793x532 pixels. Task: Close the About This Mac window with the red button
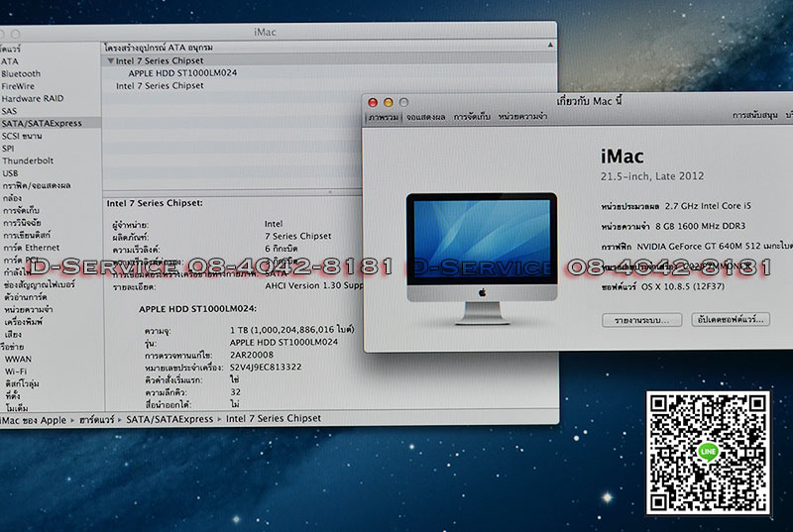pos(373,103)
